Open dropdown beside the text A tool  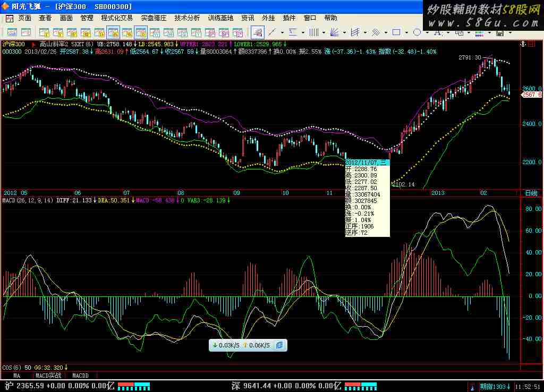(448, 32)
